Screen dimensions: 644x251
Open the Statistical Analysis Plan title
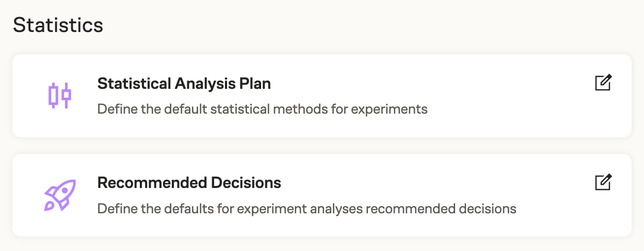tap(184, 83)
